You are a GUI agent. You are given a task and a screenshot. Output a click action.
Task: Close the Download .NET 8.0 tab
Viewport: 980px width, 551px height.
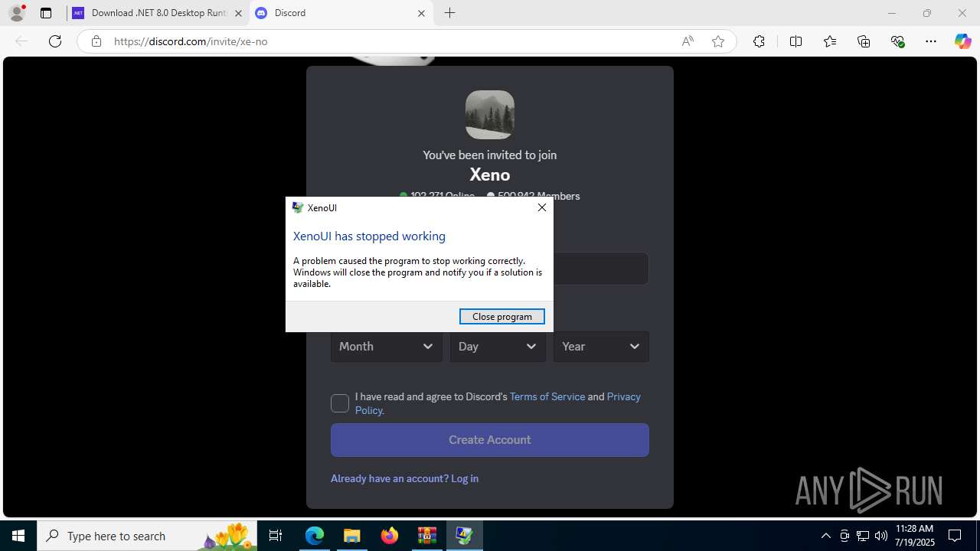point(238,13)
